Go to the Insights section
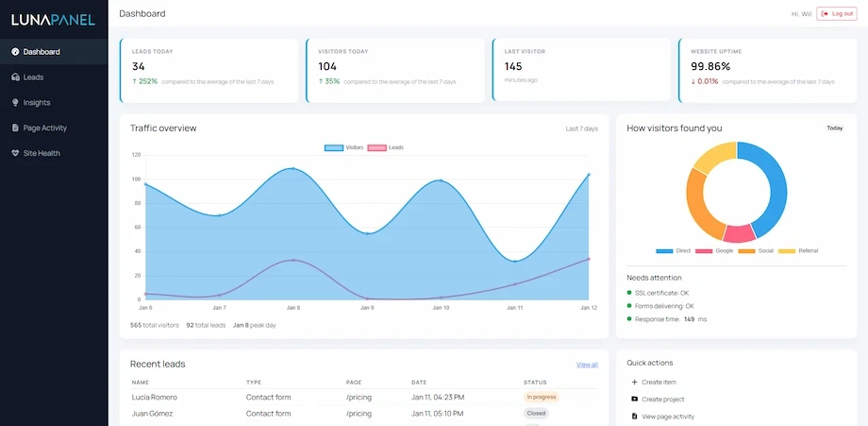This screenshot has height=426, width=868. (54, 102)
